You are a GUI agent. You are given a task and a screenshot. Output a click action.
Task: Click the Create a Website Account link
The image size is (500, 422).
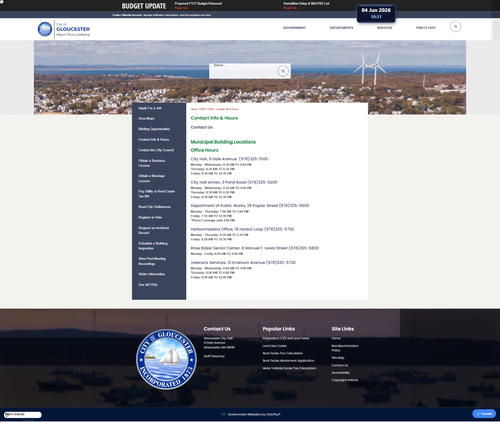click(x=127, y=15)
